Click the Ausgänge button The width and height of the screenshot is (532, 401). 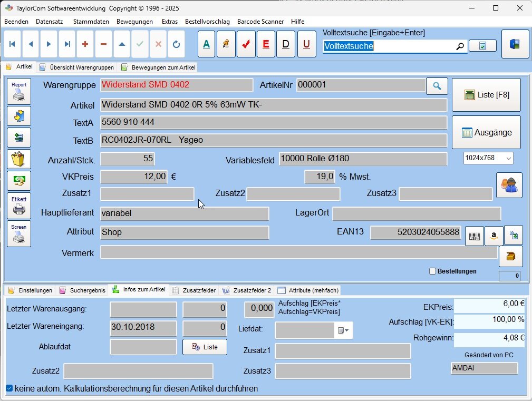point(486,132)
